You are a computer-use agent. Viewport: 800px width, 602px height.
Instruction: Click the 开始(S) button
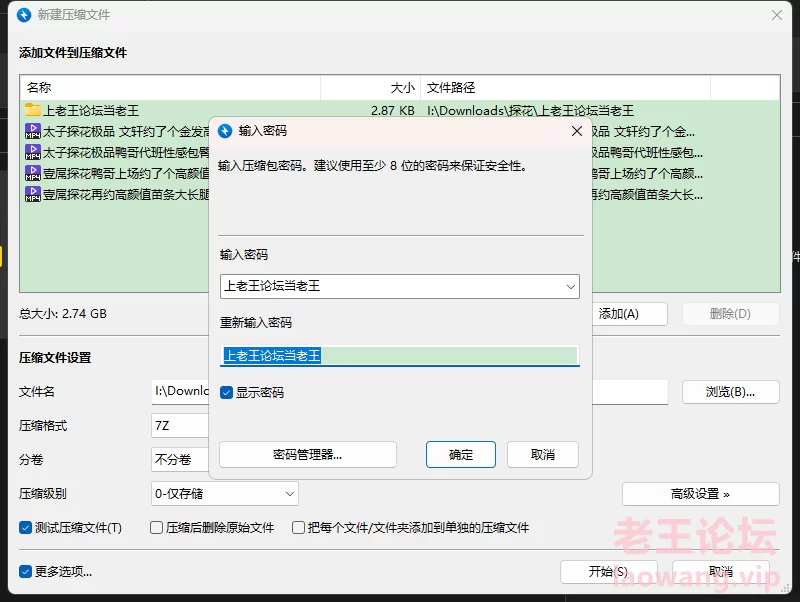(x=608, y=571)
